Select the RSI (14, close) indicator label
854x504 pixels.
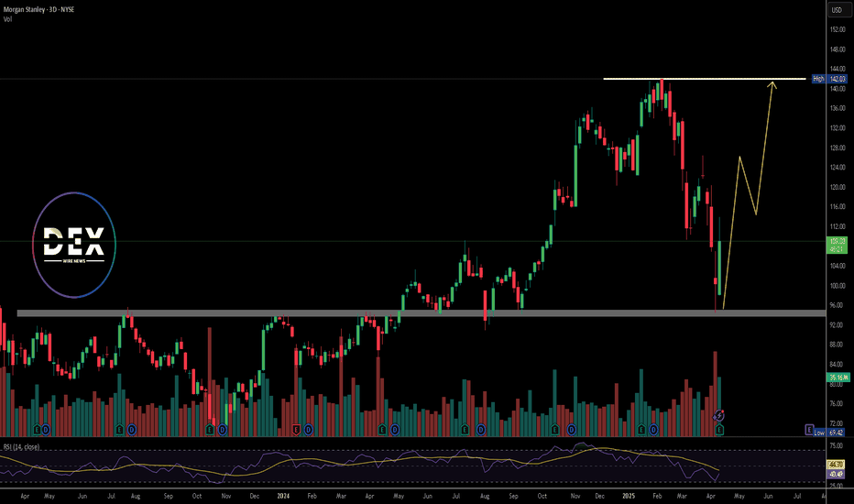21,447
